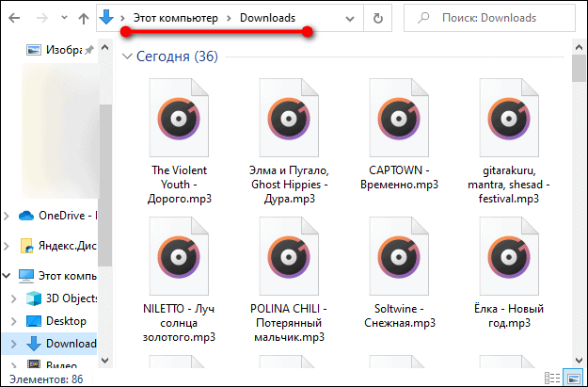
Task: Click the Desktop folder icon
Action: pos(34,321)
